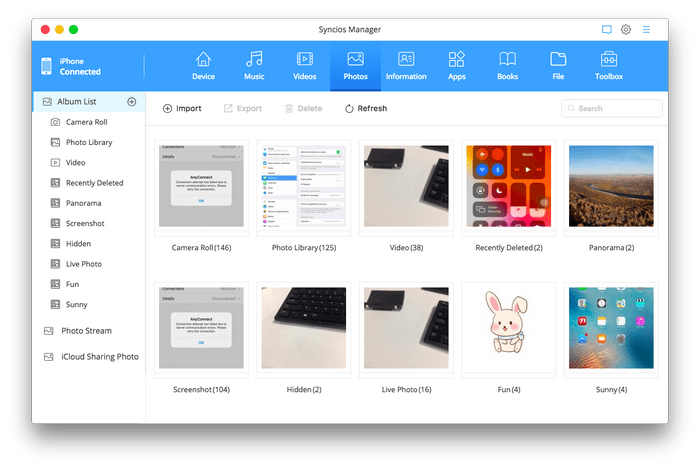Open the Panorama album thumbnail
700x469 pixels.
pyautogui.click(x=610, y=188)
